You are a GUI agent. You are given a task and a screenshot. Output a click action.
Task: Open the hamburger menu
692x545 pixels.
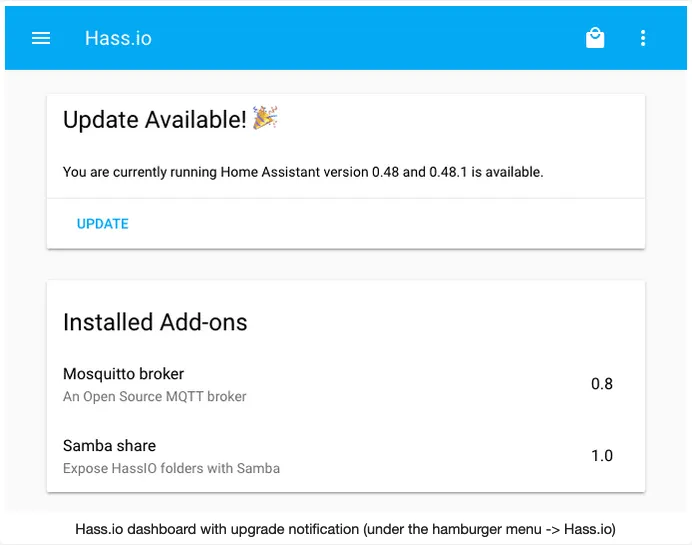tap(41, 38)
